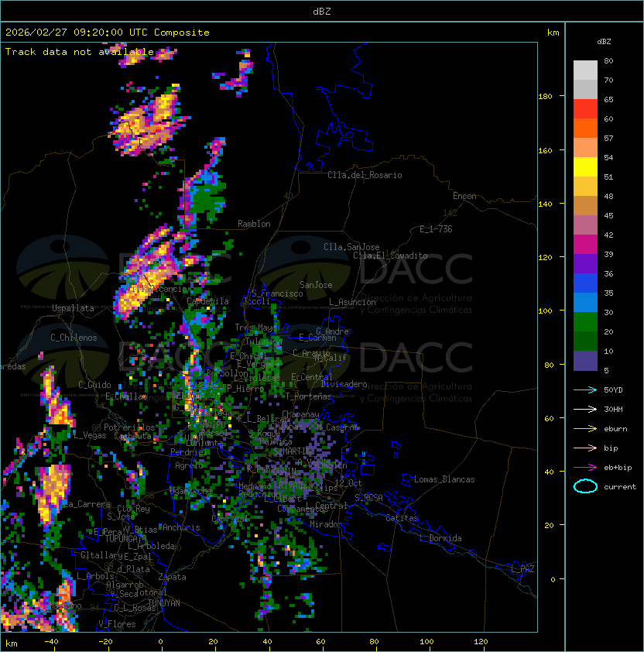Click the cyan 50YD arrow legend icon

(x=585, y=389)
